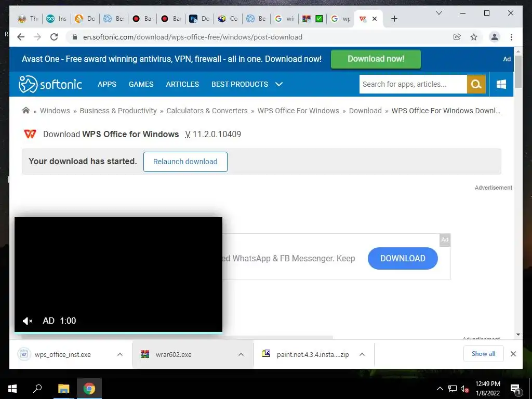Click the home breadcrumb icon
The height and width of the screenshot is (399, 532).
click(x=26, y=110)
